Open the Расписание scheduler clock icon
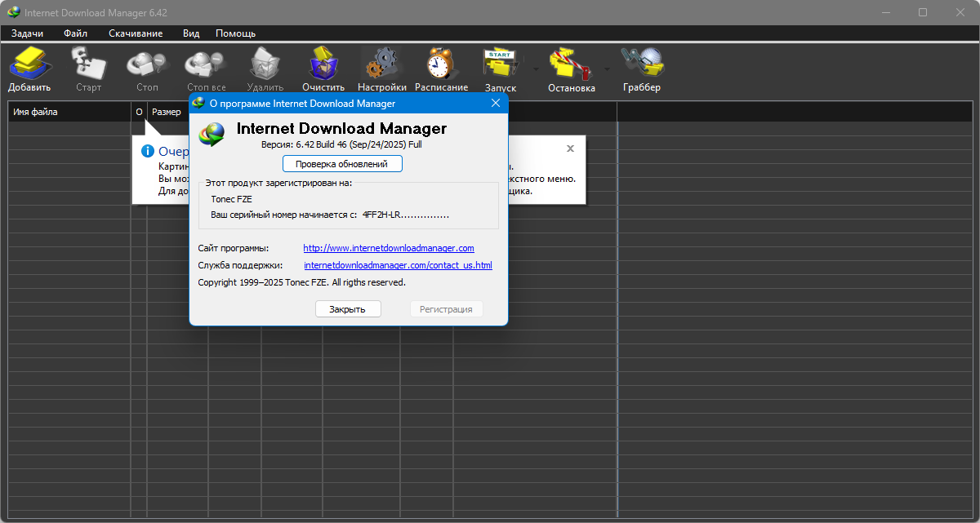Image resolution: width=980 pixels, height=523 pixels. pyautogui.click(x=441, y=64)
